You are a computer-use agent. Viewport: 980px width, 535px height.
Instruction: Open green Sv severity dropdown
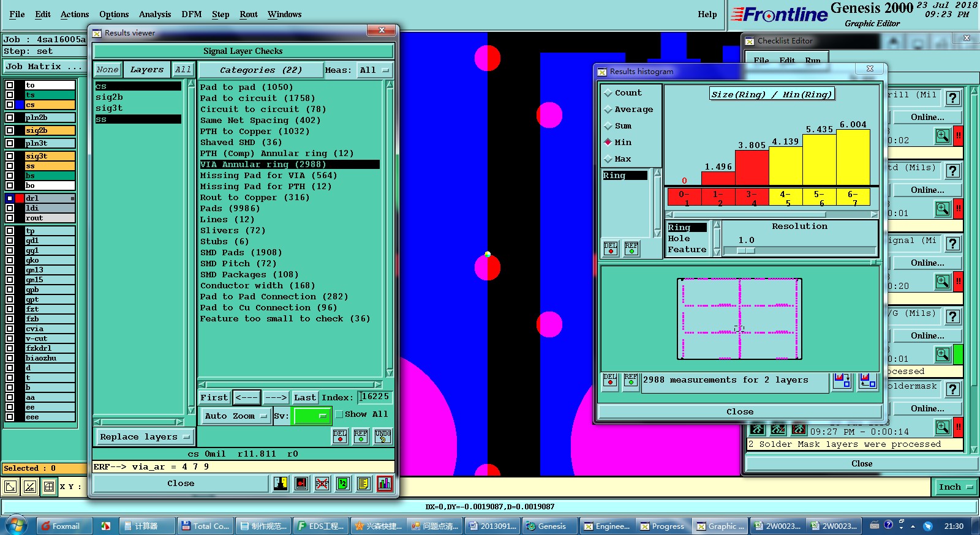pos(312,416)
